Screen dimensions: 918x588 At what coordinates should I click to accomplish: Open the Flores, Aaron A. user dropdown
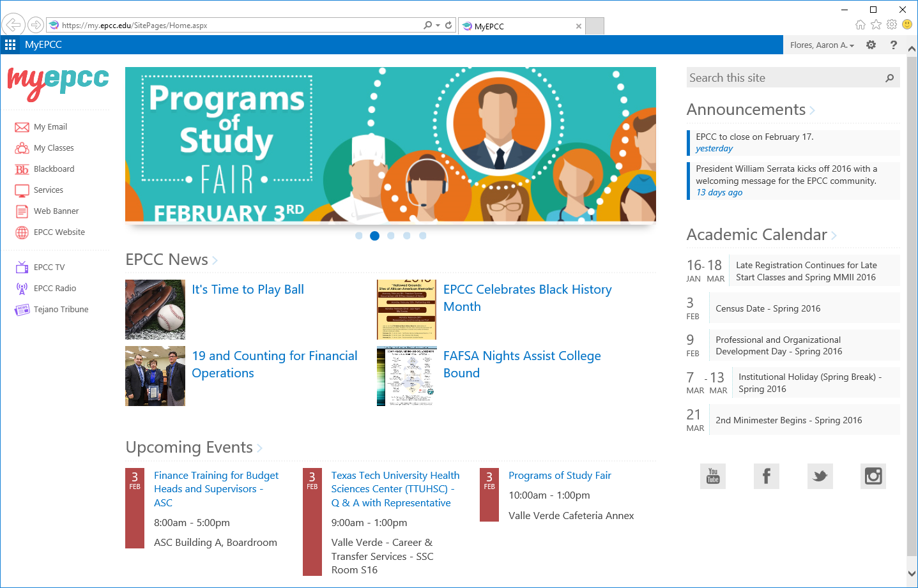[822, 45]
